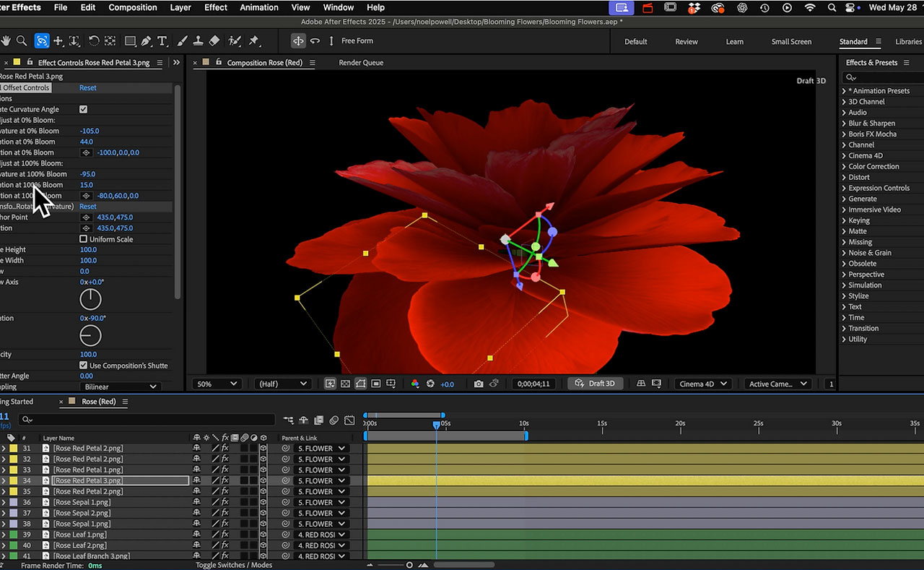Open the Cinema 4D renderer dropdown

pyautogui.click(x=703, y=384)
